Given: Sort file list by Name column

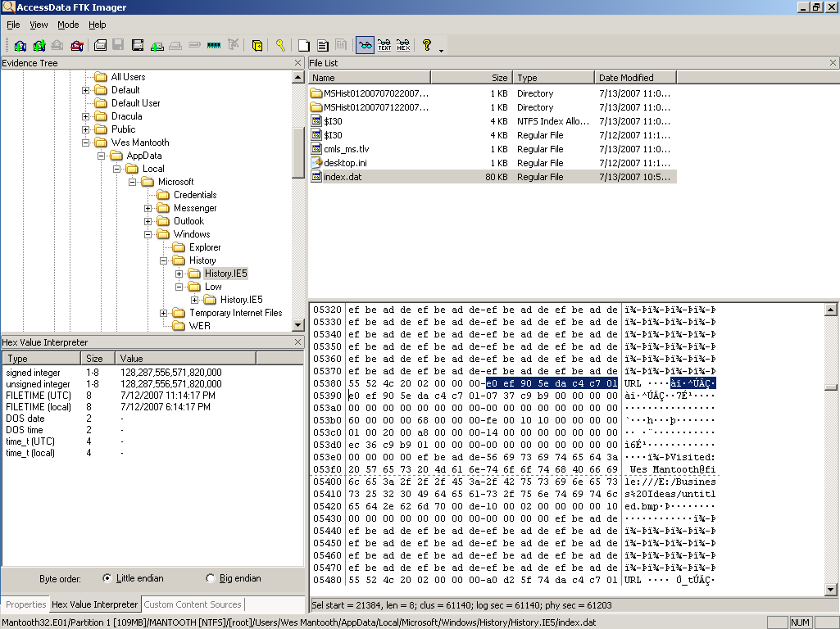Looking at the screenshot, I should [x=370, y=78].
